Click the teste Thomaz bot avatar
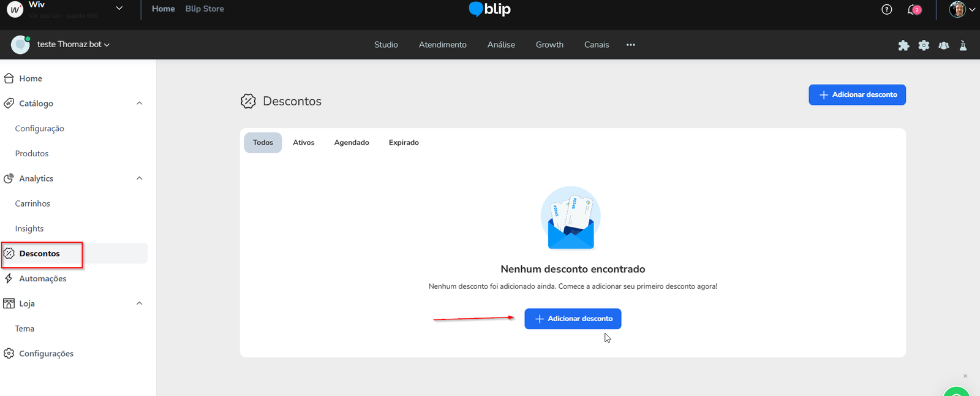Viewport: 980px width, 396px height. click(x=20, y=45)
